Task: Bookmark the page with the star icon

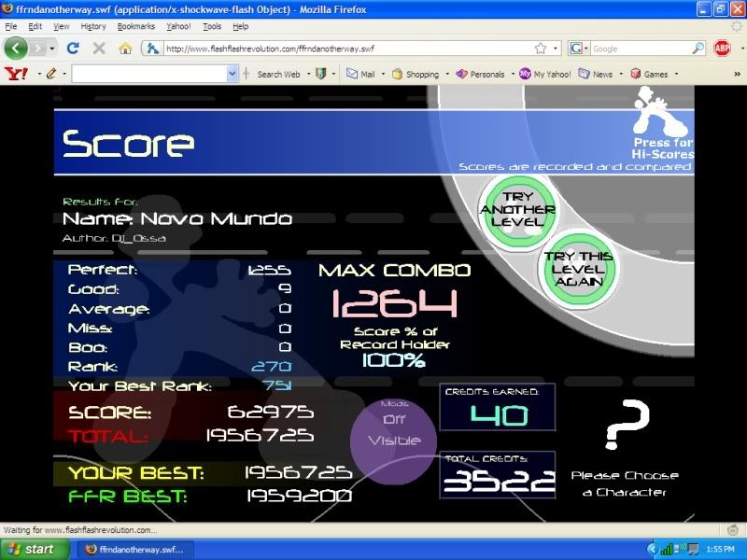Action: point(540,49)
